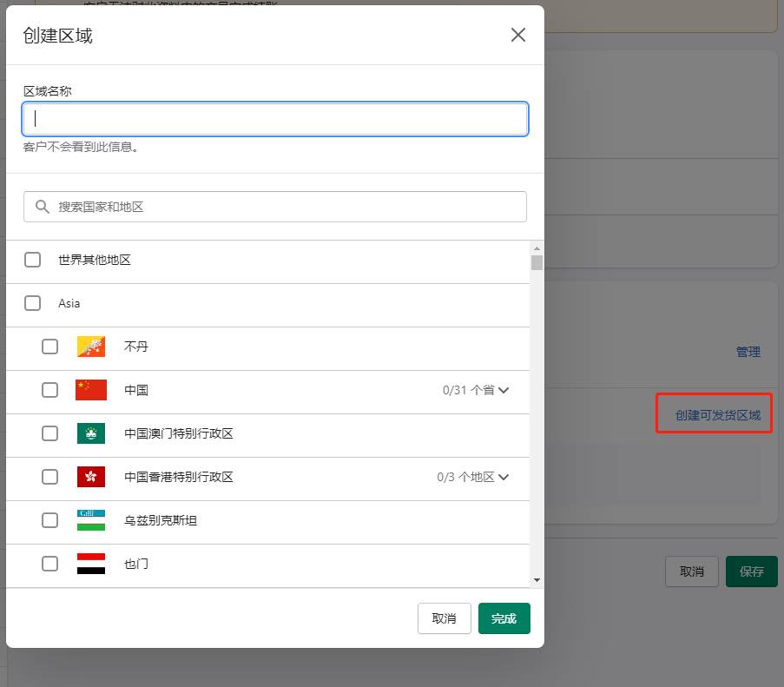
Task: Click the 中国澳门特别行政区 label
Action: [179, 433]
